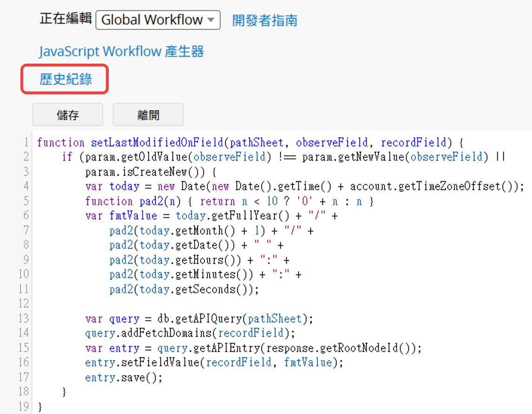Viewport: 532px width, 414px height.
Task: Click 'fmtValue' variable on line 6
Action: pyautogui.click(x=133, y=215)
